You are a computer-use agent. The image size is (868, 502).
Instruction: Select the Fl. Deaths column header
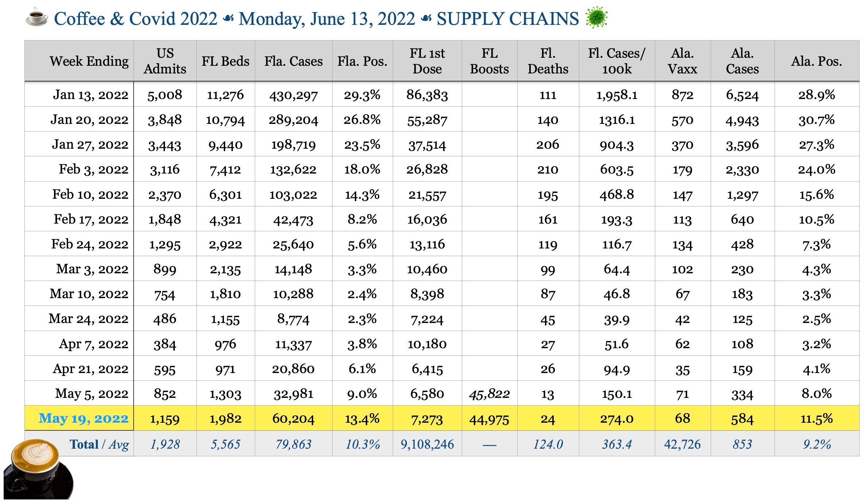548,61
